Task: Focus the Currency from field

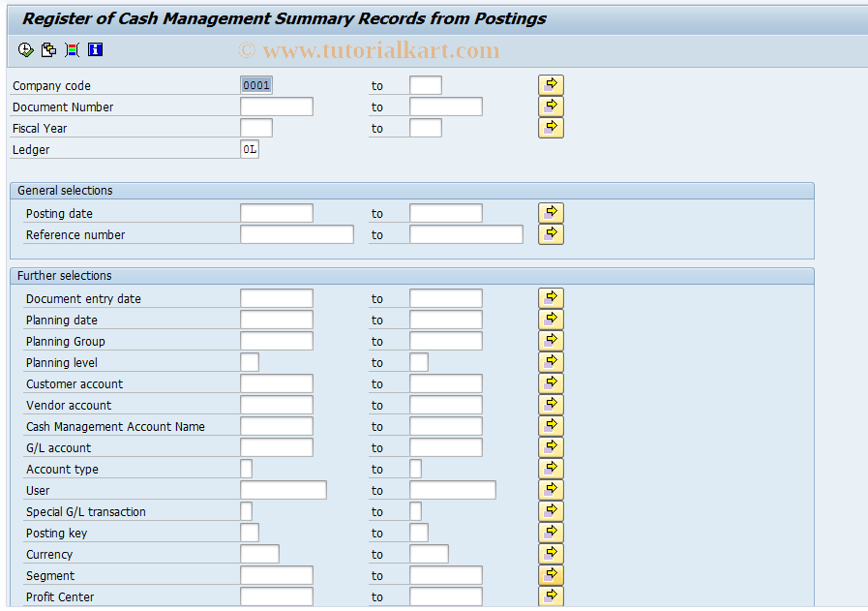Action: 259,555
